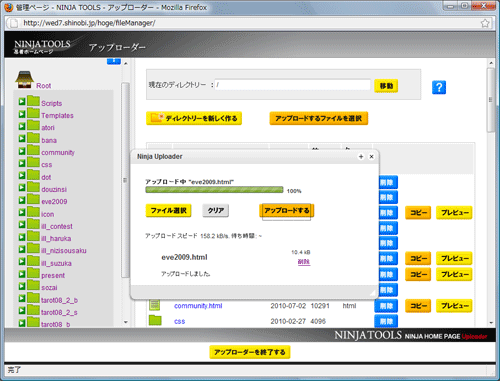Close the Ninja Uploader dialog
The image size is (500, 381).
(x=371, y=157)
